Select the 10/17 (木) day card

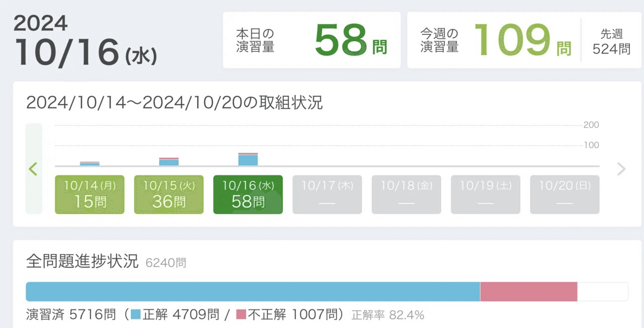click(x=327, y=194)
